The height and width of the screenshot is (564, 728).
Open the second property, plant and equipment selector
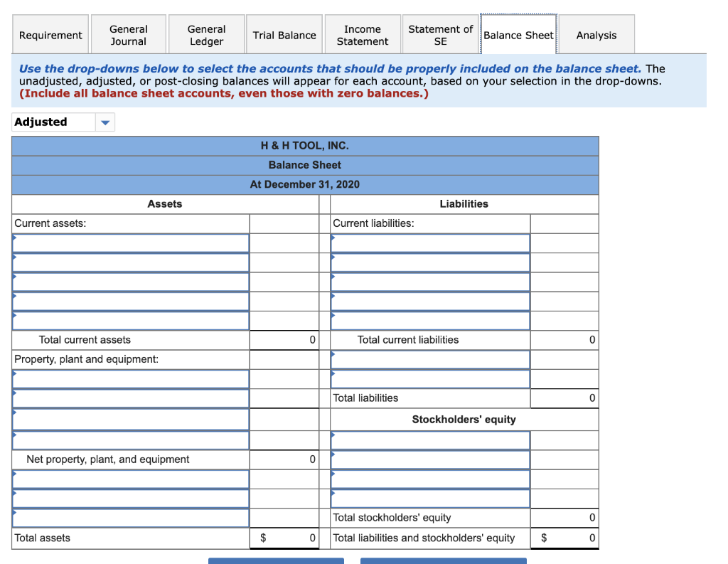coord(130,399)
